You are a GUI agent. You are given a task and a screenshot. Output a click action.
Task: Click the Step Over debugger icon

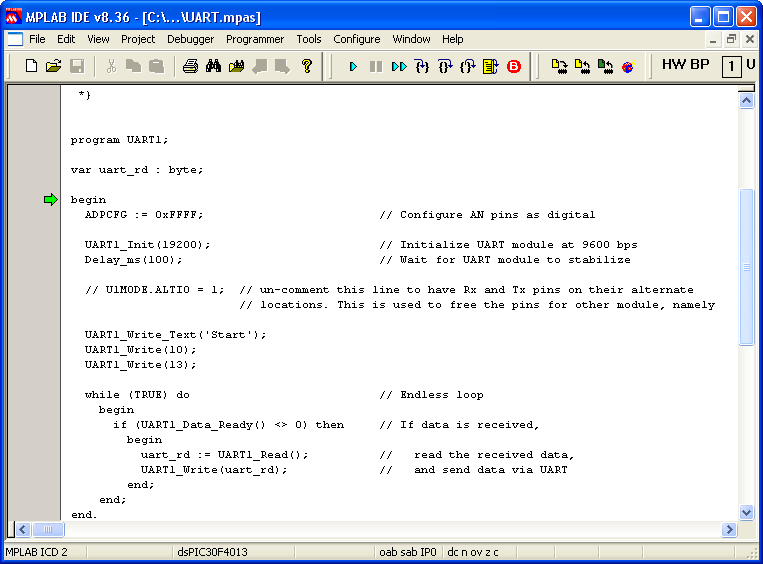(x=445, y=66)
